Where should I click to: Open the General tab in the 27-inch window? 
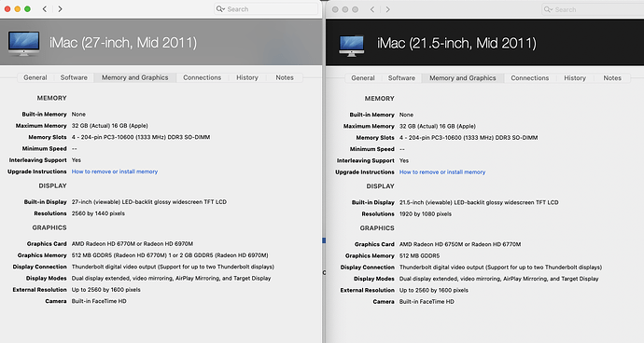tap(35, 77)
